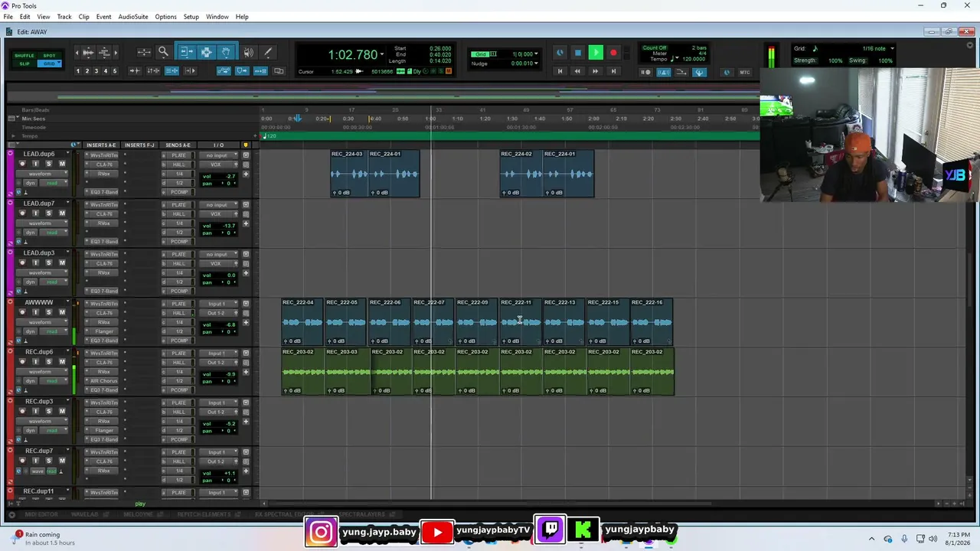Solo the LEAD.dup6 track
980x551 pixels.
[x=48, y=164]
